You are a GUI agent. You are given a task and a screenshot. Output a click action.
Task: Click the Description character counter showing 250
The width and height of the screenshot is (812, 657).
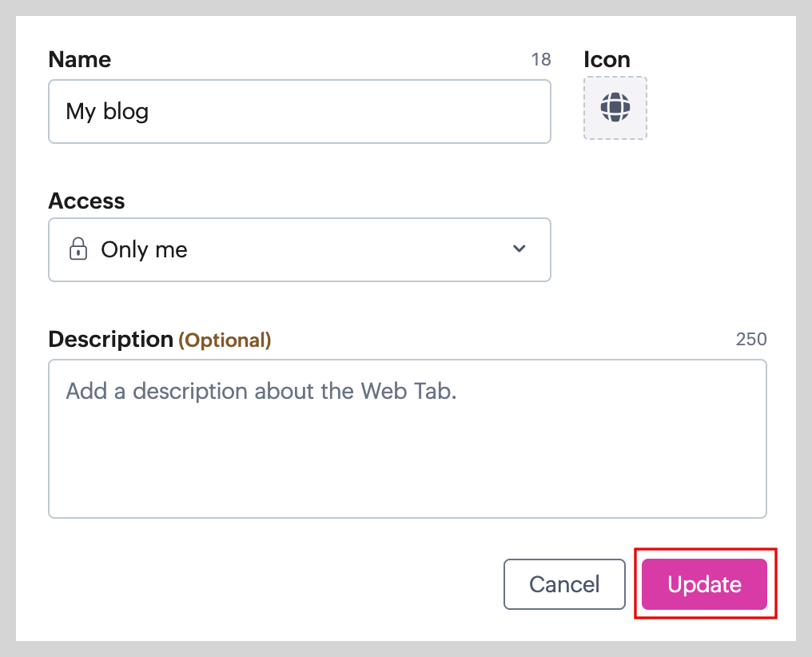pyautogui.click(x=750, y=339)
